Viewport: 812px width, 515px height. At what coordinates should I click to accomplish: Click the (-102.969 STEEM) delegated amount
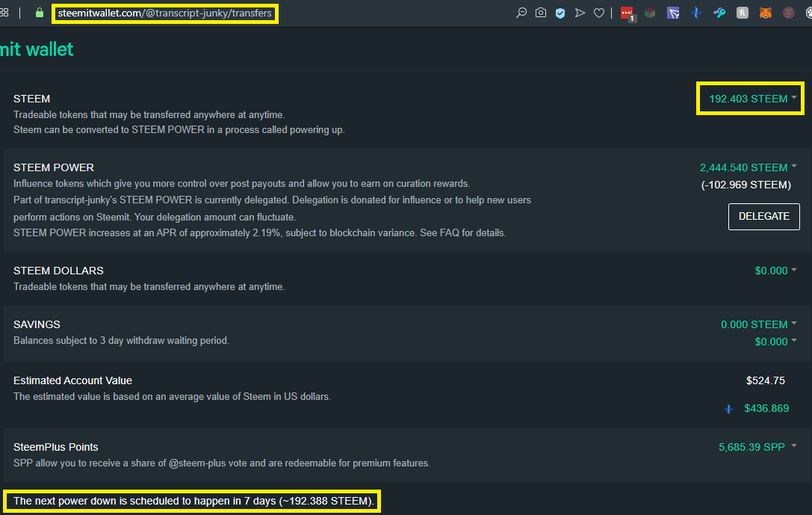[746, 185]
